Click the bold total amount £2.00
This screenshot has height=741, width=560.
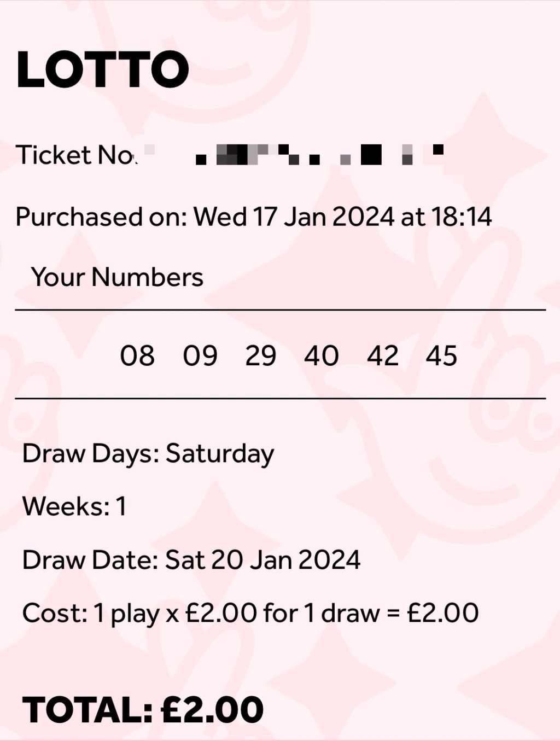click(213, 709)
